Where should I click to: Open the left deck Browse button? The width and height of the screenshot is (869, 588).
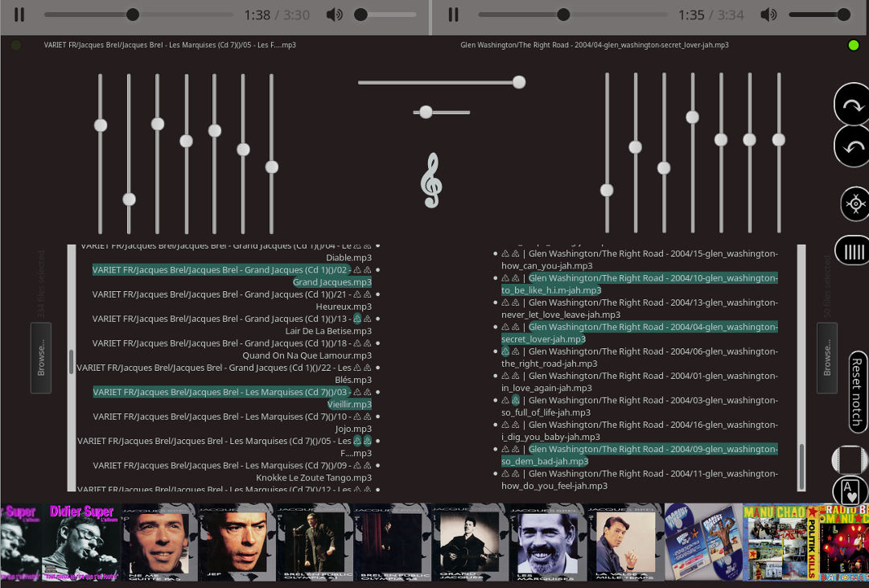click(x=41, y=358)
